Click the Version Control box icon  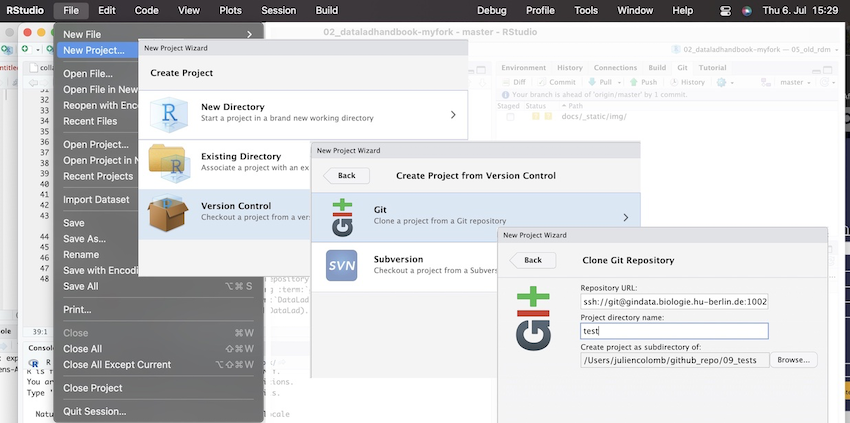168,213
